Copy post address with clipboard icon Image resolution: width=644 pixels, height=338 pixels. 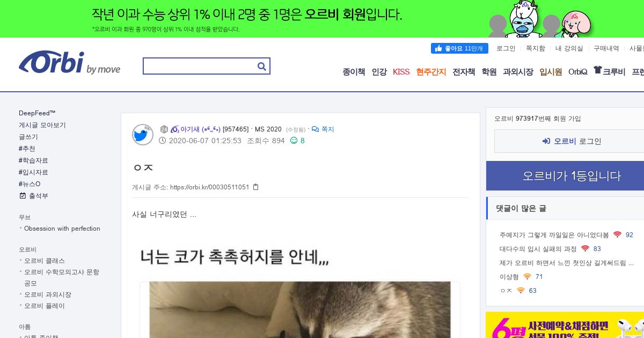point(255,187)
